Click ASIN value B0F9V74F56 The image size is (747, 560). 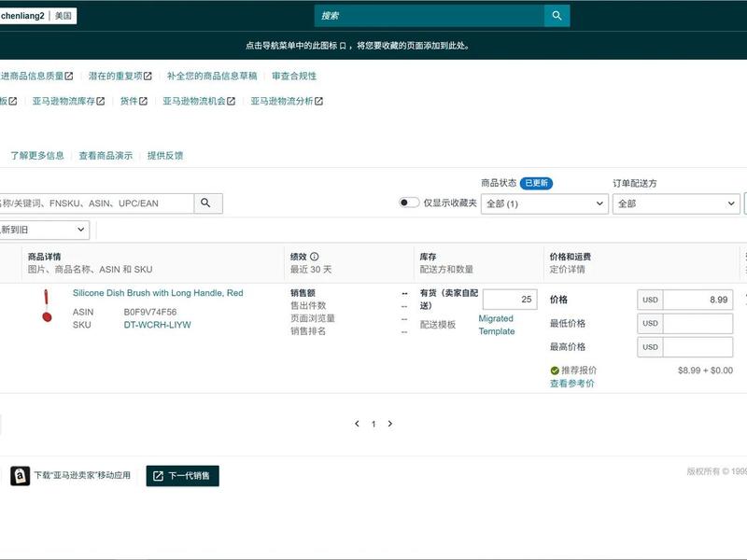(x=150, y=312)
